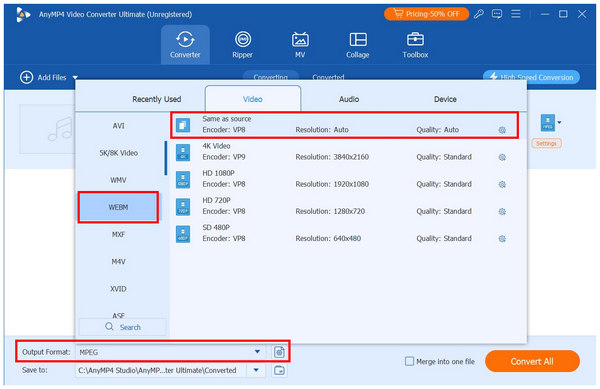Image resolution: width=600 pixels, height=389 pixels.
Task: Click HD 720P preset icon
Action: point(183,207)
